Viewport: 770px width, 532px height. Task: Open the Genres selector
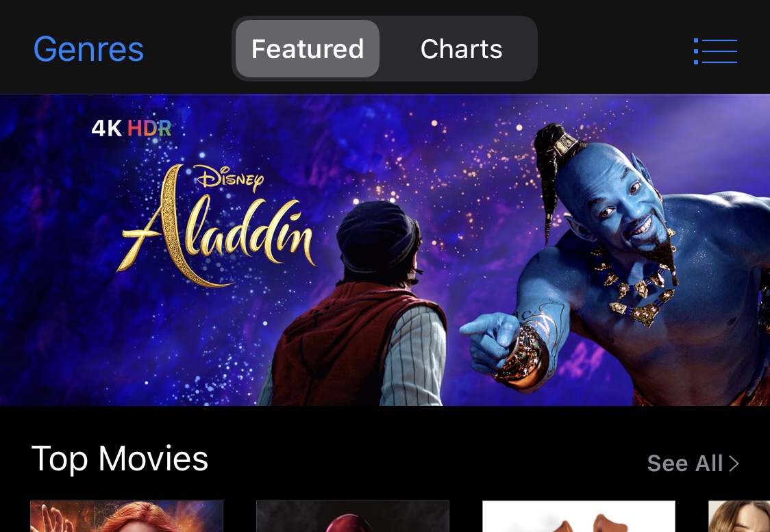(x=88, y=49)
